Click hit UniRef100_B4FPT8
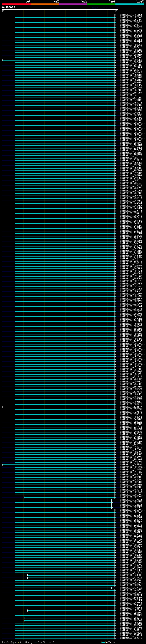The image size is (146, 644). point(131,95)
